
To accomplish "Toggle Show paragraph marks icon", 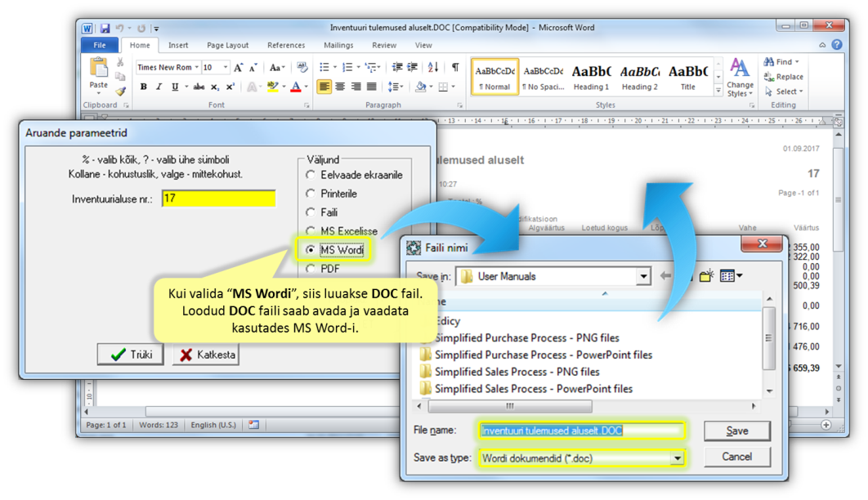I will pos(455,68).
